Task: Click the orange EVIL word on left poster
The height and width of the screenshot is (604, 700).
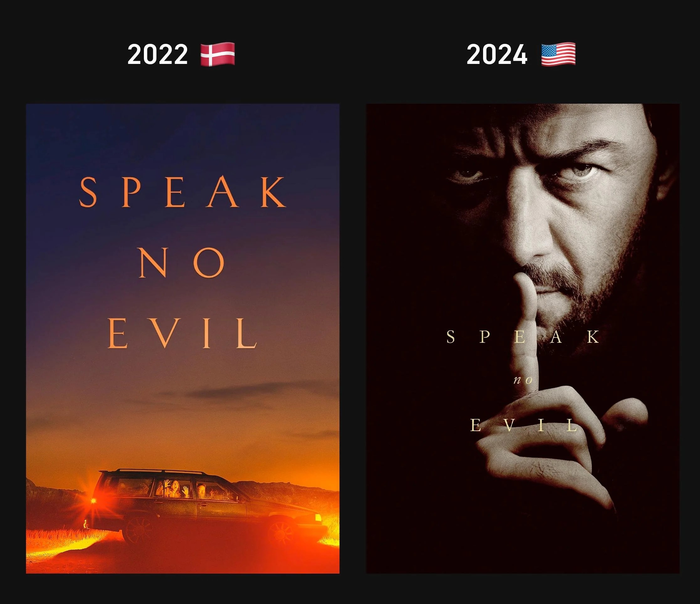Action: point(182,333)
